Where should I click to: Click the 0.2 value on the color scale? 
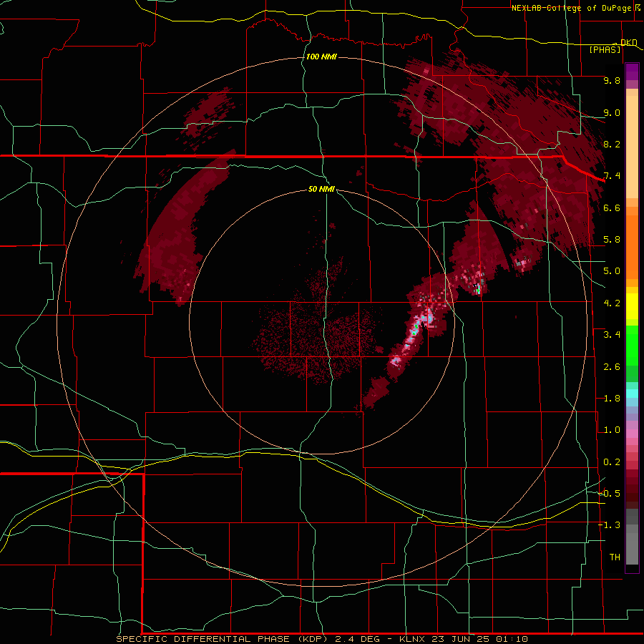point(612,462)
